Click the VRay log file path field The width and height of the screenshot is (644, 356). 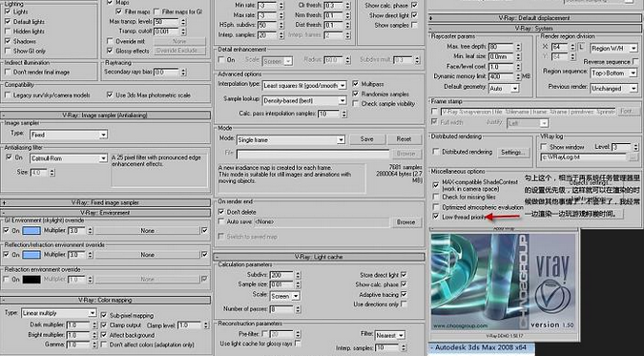pyautogui.click(x=584, y=157)
